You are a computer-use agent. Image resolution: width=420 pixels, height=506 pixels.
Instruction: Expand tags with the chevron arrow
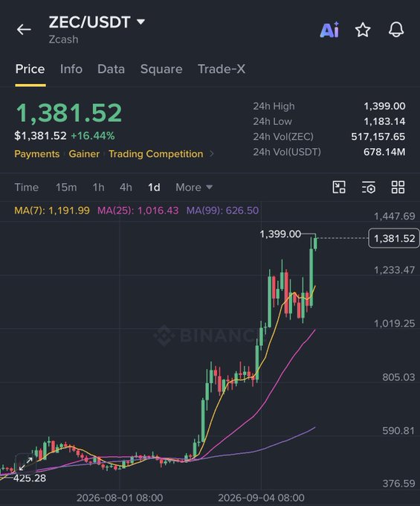(x=211, y=154)
